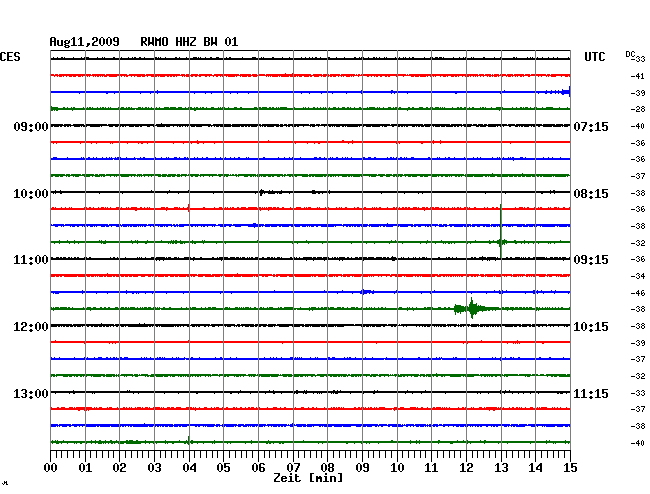Image resolution: width=650 pixels, height=494 pixels.
Task: Click the 11:15 UTC time label
Action: [591, 393]
